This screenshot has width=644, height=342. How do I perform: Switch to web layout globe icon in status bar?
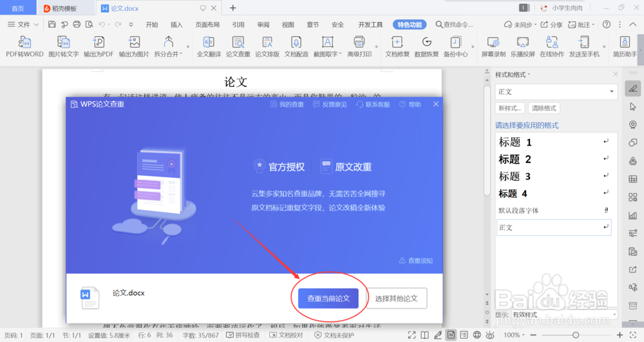pyautogui.click(x=477, y=335)
